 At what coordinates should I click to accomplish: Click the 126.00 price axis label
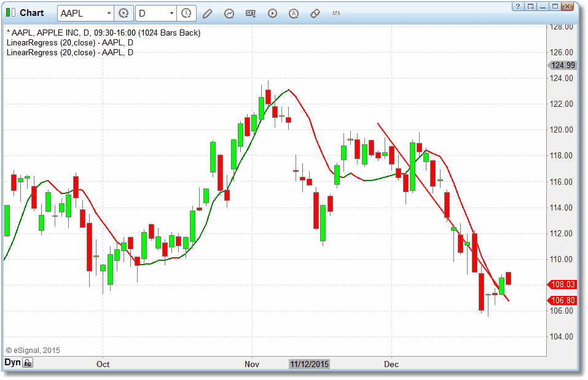(561, 52)
